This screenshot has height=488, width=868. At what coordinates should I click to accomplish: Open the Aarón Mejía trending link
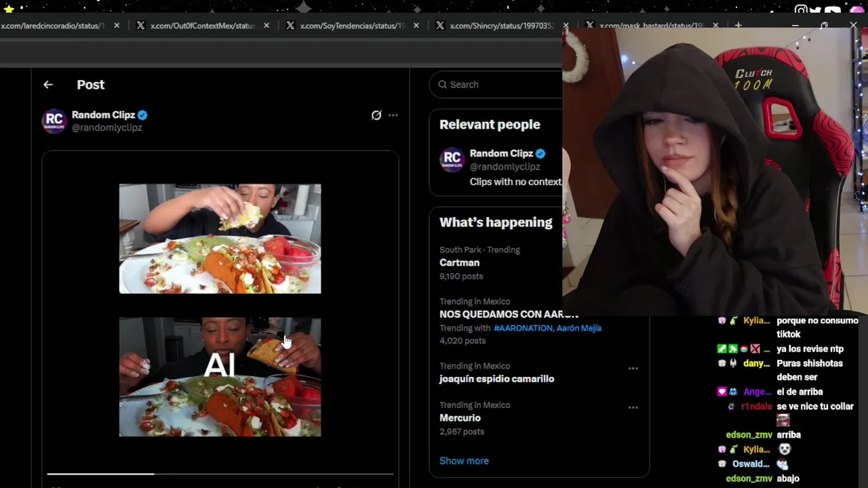point(578,328)
